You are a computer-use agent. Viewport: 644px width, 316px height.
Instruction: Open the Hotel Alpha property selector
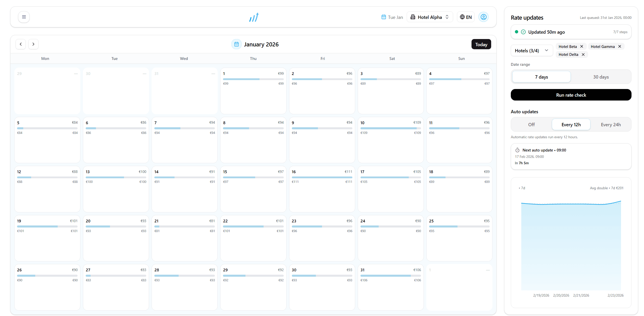click(x=430, y=17)
